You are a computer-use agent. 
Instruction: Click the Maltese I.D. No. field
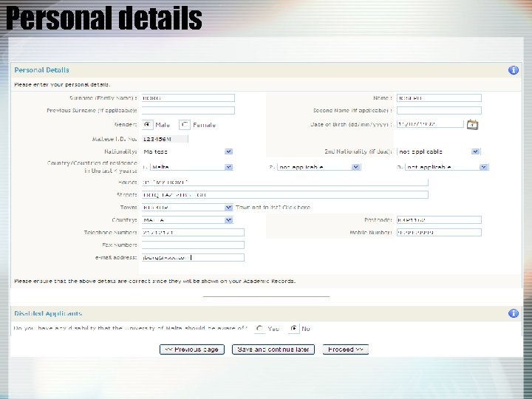(x=165, y=139)
